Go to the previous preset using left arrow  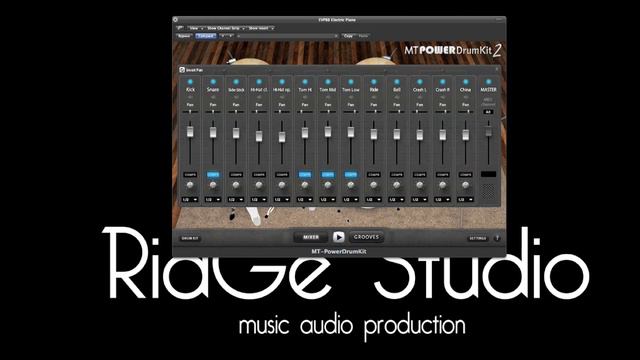tap(223, 36)
